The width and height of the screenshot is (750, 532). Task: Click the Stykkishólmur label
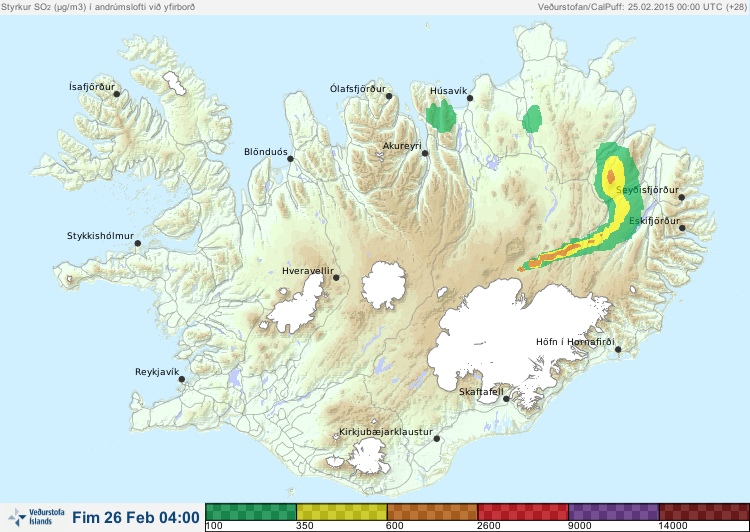pos(100,236)
